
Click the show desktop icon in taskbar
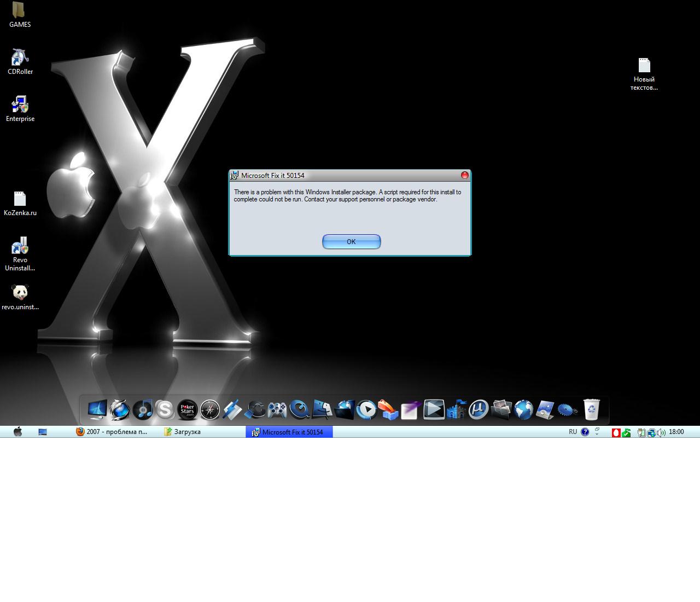[43, 432]
